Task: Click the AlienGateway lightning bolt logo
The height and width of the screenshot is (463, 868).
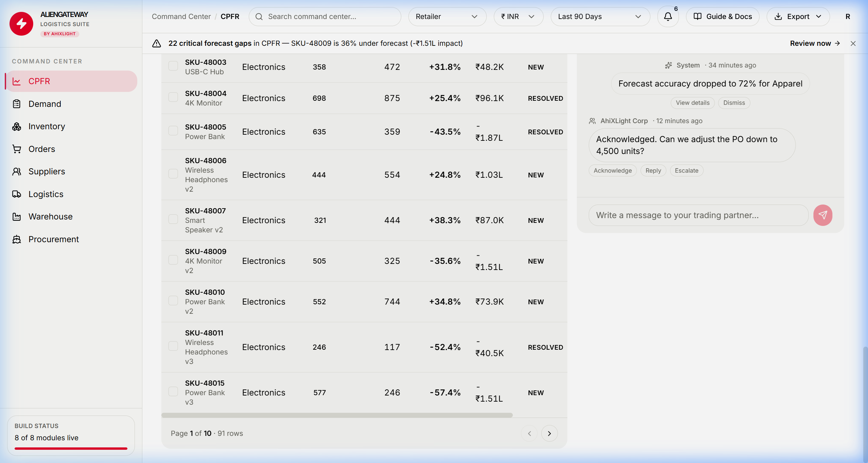Action: point(21,24)
